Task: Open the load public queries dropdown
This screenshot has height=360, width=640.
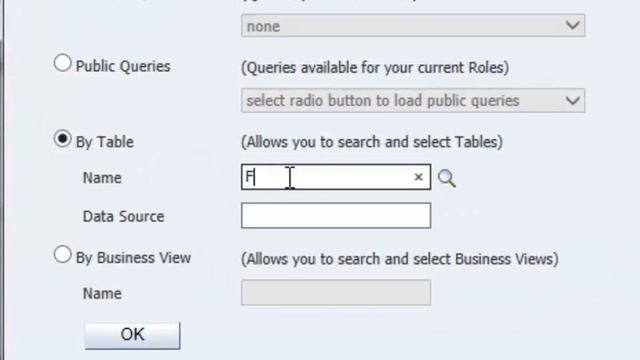Action: tap(413, 100)
